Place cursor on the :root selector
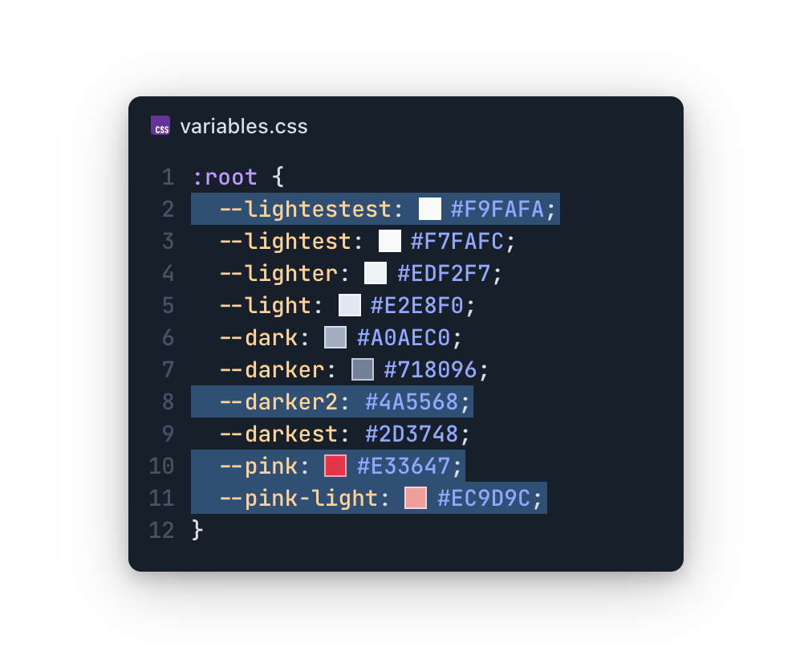812x668 pixels. pos(225,177)
